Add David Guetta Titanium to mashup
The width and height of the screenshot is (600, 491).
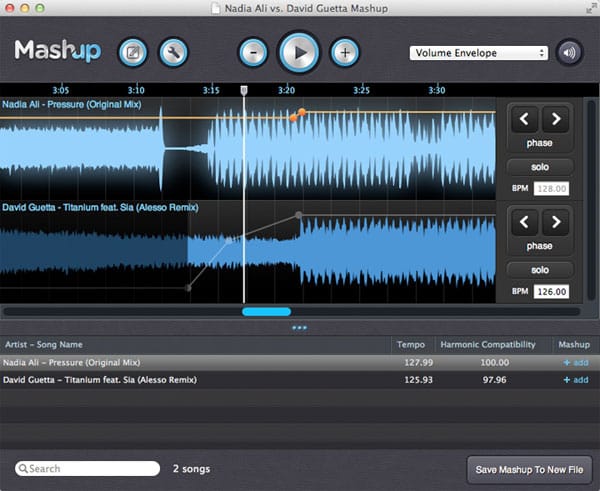click(576, 380)
